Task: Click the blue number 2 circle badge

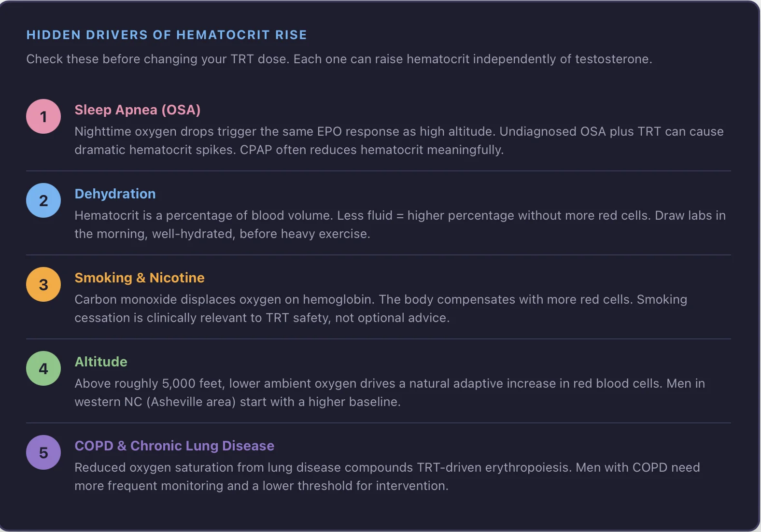Action: pyautogui.click(x=43, y=200)
